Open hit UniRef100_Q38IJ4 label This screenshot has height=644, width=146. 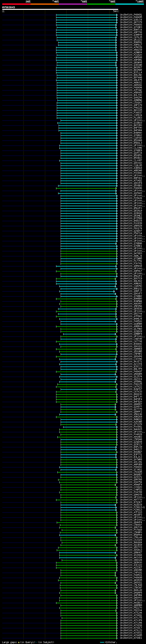131,20
